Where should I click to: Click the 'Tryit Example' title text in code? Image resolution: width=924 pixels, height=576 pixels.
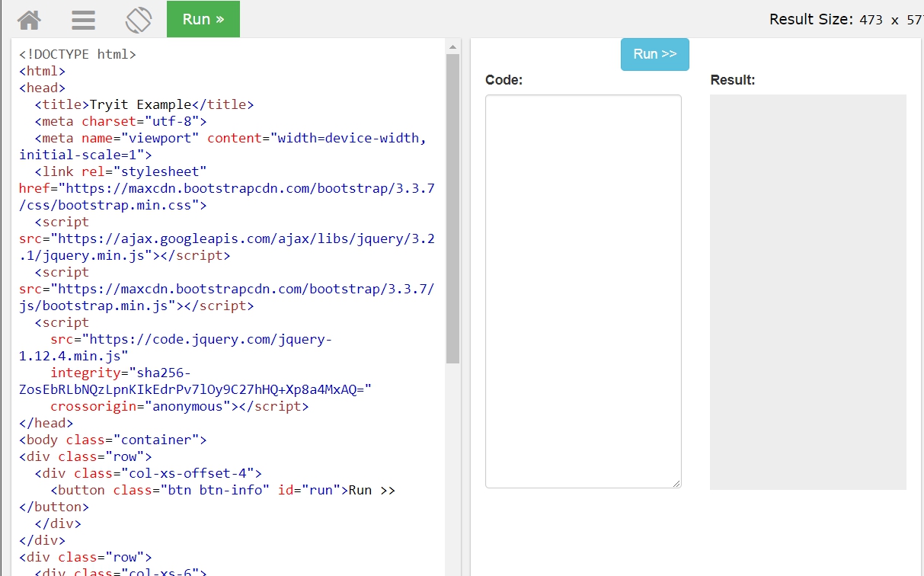click(140, 105)
